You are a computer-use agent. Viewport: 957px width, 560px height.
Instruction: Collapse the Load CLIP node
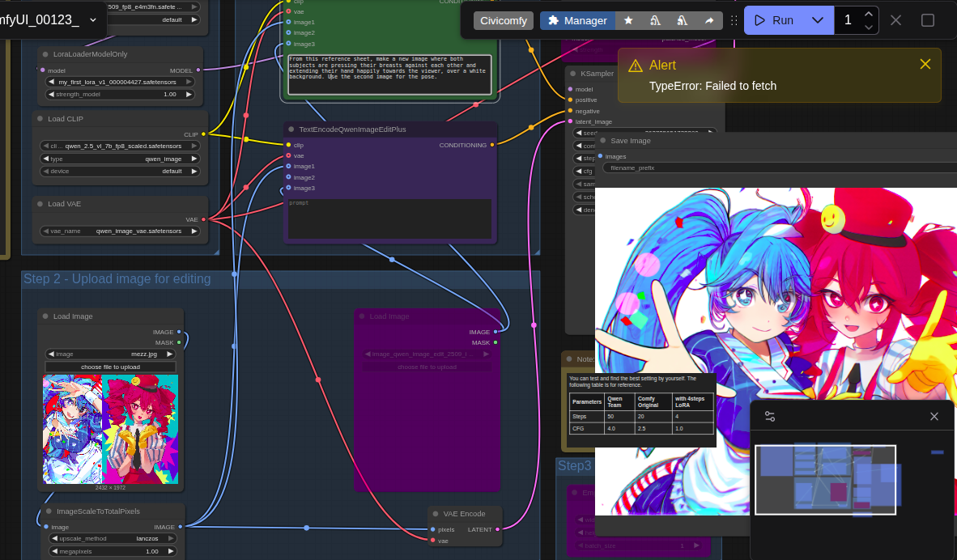pos(40,119)
